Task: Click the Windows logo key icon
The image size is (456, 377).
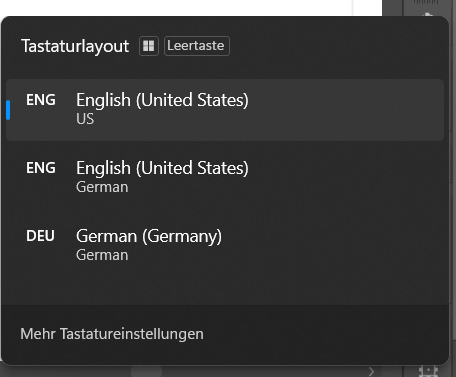Action: coord(149,46)
